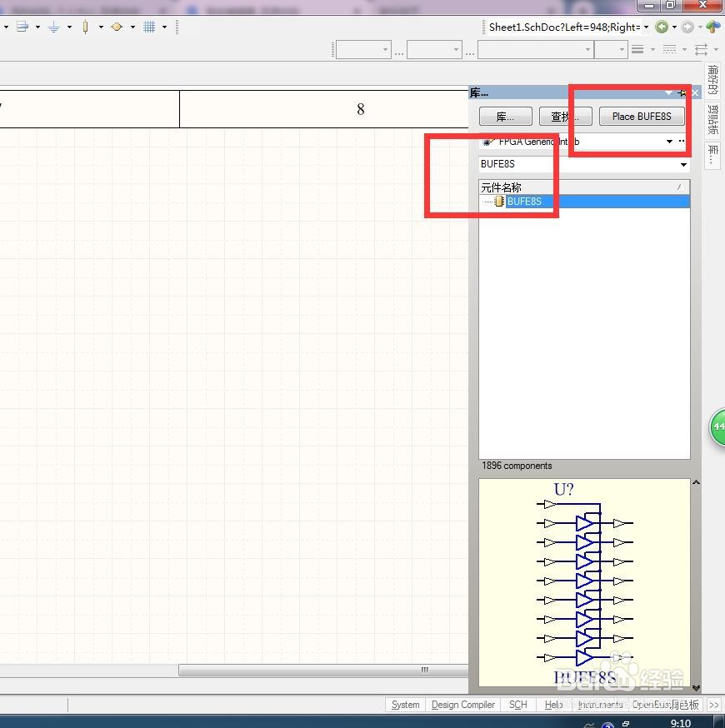Pin the Libraries panel
The image size is (725, 728).
tap(682, 92)
